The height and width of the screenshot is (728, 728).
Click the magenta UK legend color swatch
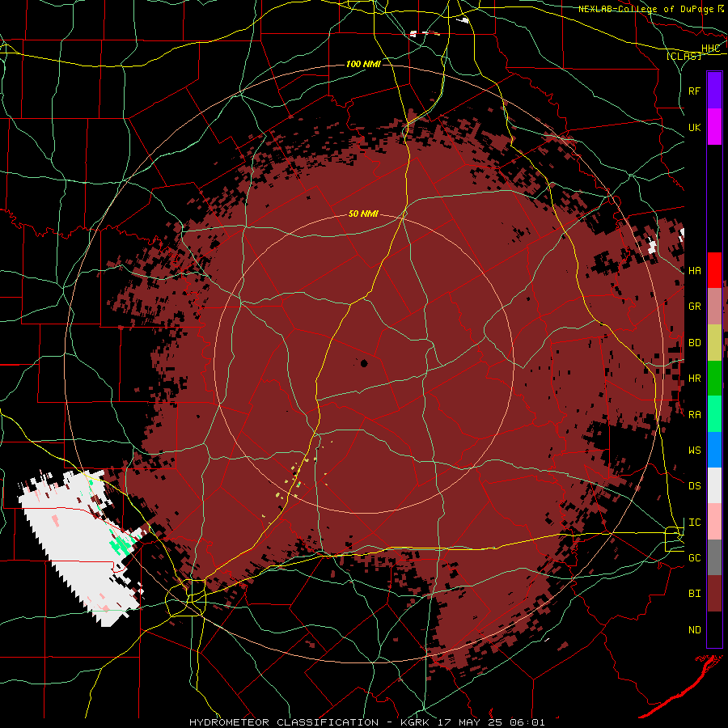click(714, 127)
